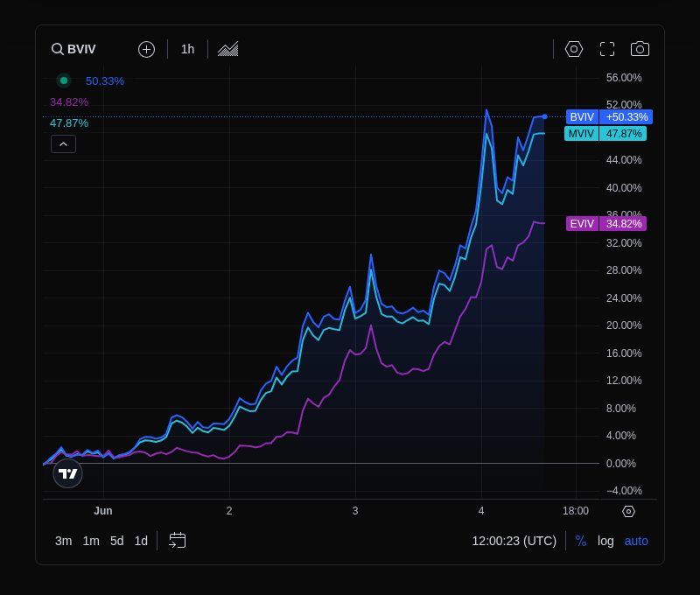Image resolution: width=700 pixels, height=595 pixels.
Task: Toggle fullscreen mode icon
Action: [607, 49]
